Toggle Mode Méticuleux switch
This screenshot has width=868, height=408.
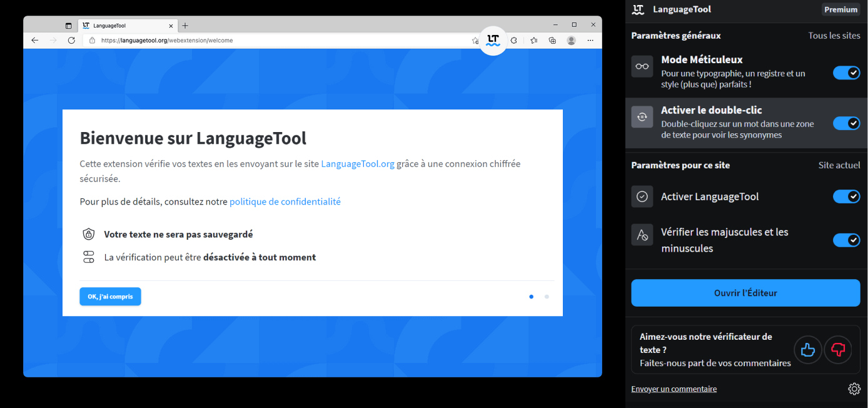coord(847,73)
